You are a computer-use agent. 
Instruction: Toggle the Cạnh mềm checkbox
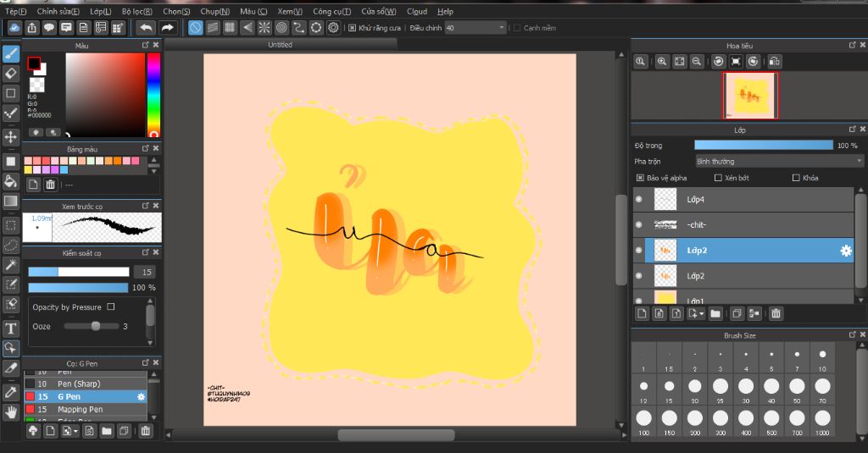coord(517,28)
